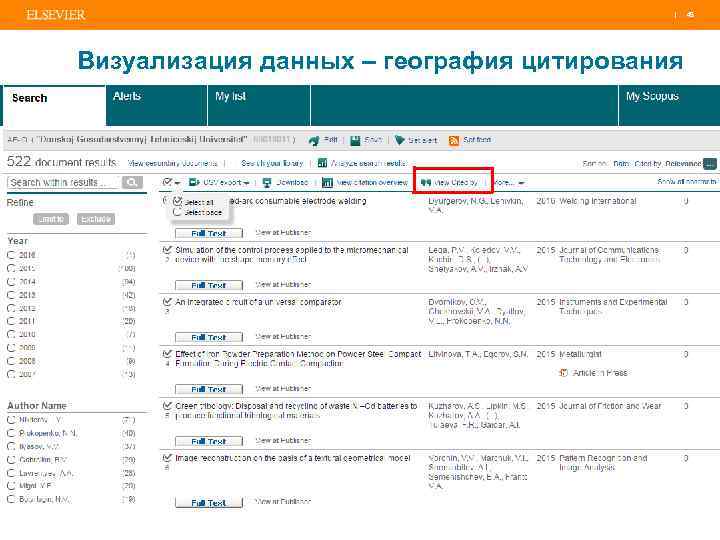Open 'An integrated circuit of a universal comparator' title
Viewport: 720px width, 540px height.
[259, 302]
